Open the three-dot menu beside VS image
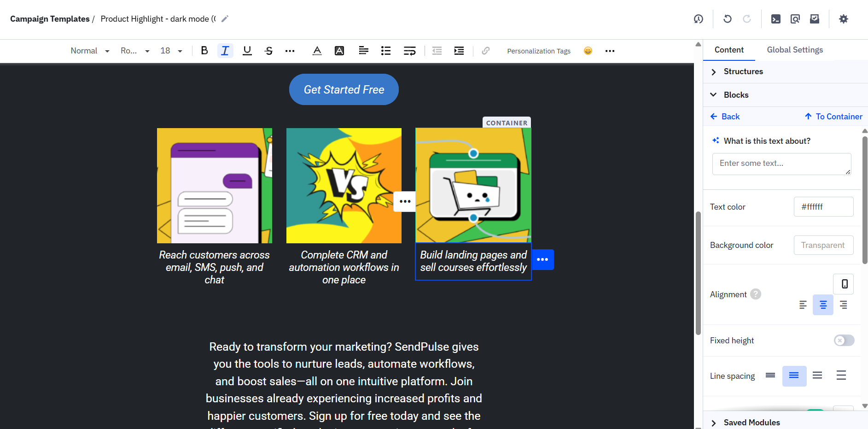The image size is (868, 429). click(x=405, y=201)
